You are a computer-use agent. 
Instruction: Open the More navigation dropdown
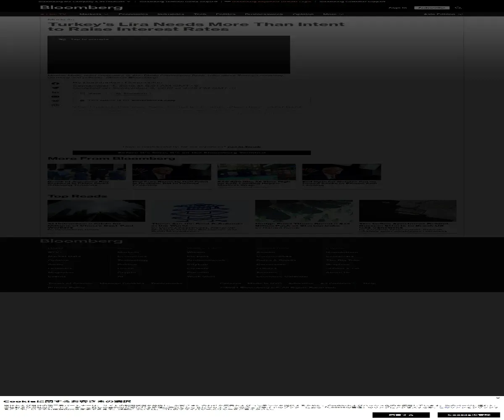pos(333,14)
